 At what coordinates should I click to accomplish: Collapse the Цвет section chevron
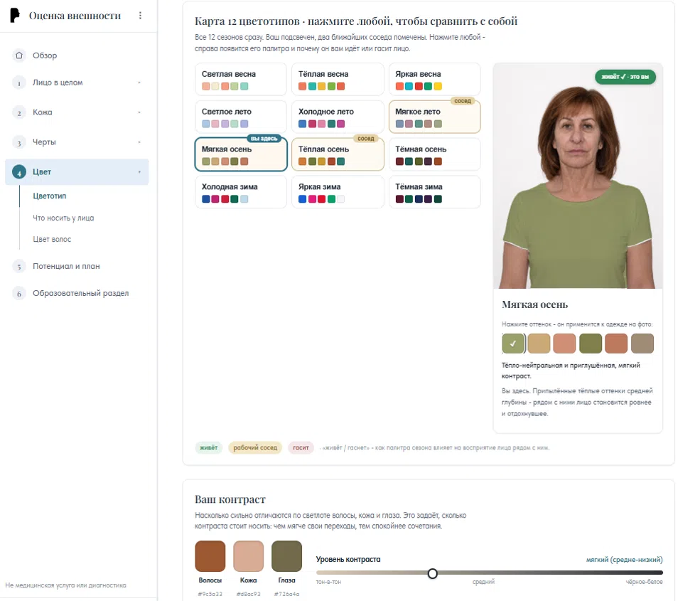pyautogui.click(x=139, y=171)
